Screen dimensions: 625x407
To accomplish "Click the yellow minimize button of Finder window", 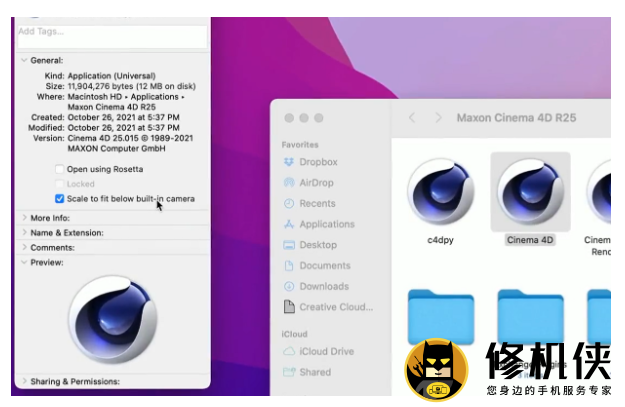I will click(304, 118).
